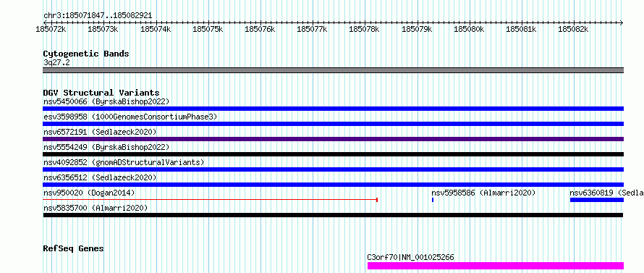Select the blue bar for nsv4092852

tap(334, 169)
